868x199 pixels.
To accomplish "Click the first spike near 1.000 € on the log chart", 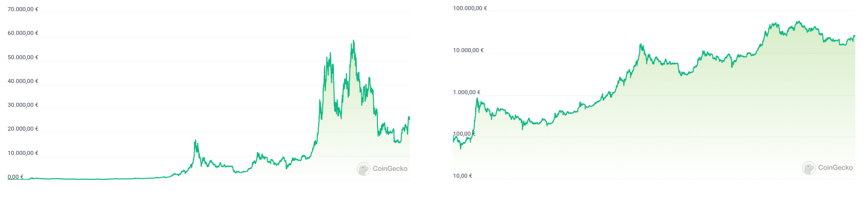I will click(x=477, y=99).
